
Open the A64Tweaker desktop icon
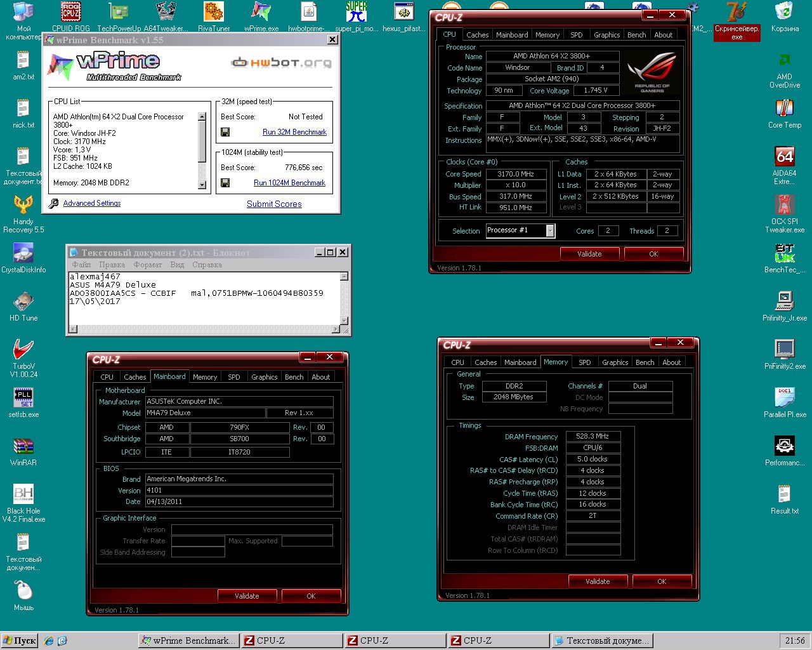click(x=166, y=17)
